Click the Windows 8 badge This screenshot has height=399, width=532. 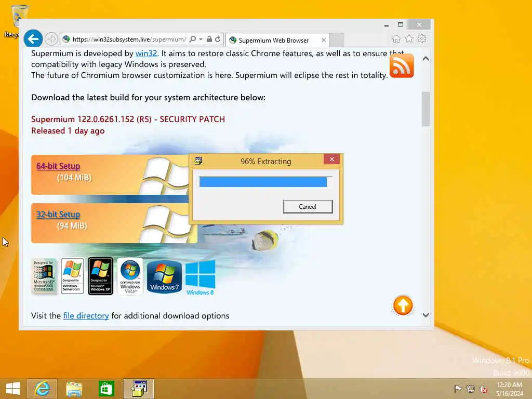point(200,277)
